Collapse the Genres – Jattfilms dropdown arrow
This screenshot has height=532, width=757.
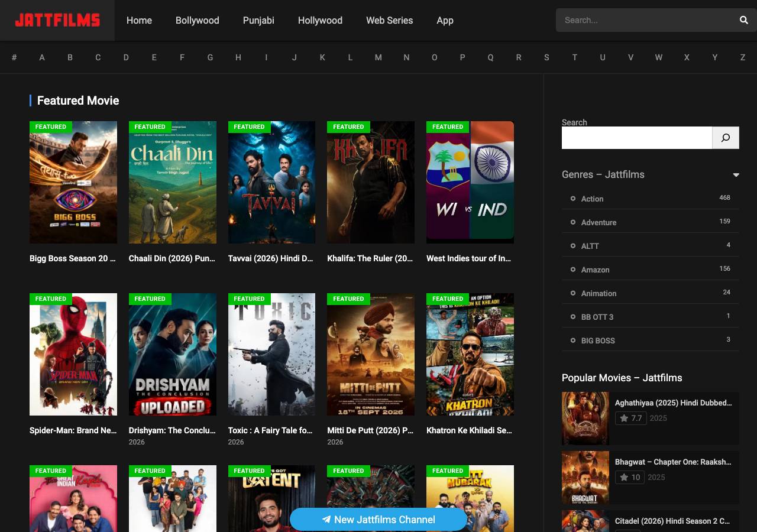click(736, 175)
